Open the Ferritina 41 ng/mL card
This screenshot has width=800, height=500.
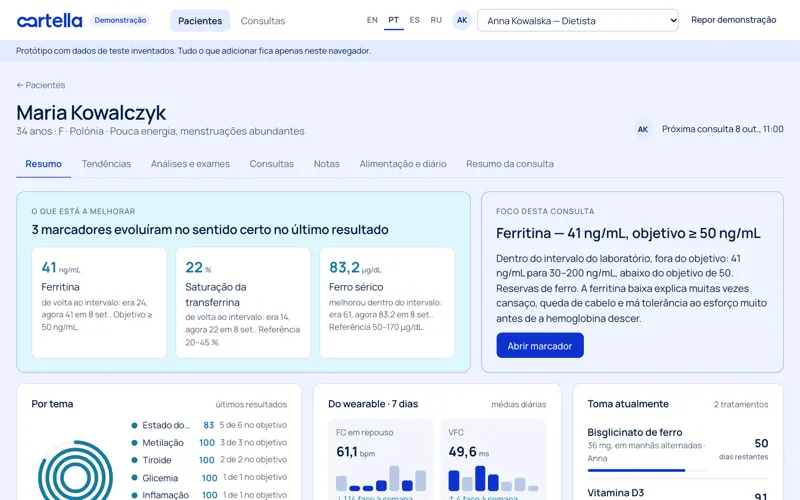coord(99,303)
